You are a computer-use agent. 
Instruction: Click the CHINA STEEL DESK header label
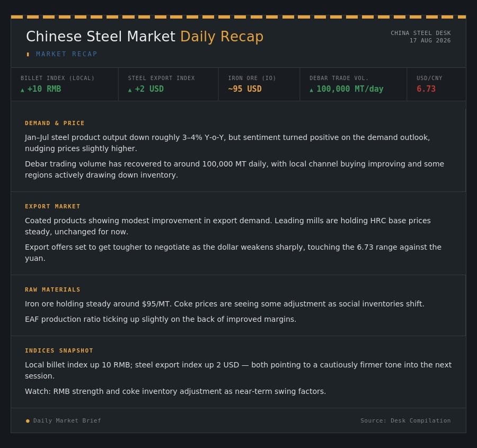[x=421, y=33]
